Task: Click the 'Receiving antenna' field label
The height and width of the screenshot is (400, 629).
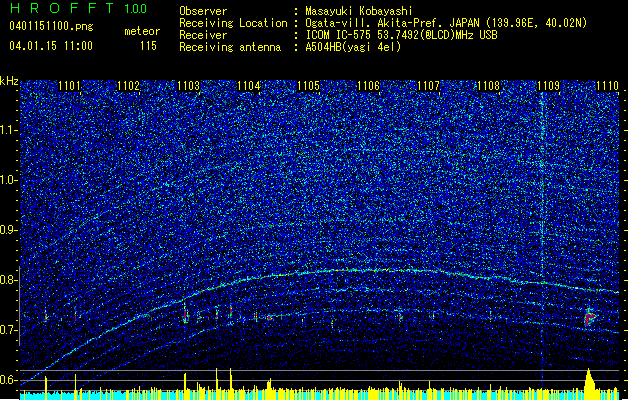Action: 230,47
